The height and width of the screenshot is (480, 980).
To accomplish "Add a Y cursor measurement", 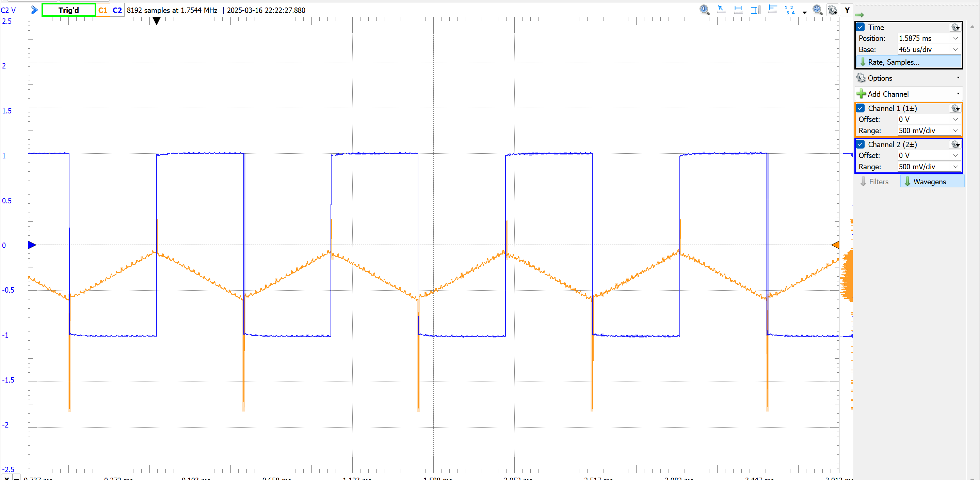I will 755,10.
